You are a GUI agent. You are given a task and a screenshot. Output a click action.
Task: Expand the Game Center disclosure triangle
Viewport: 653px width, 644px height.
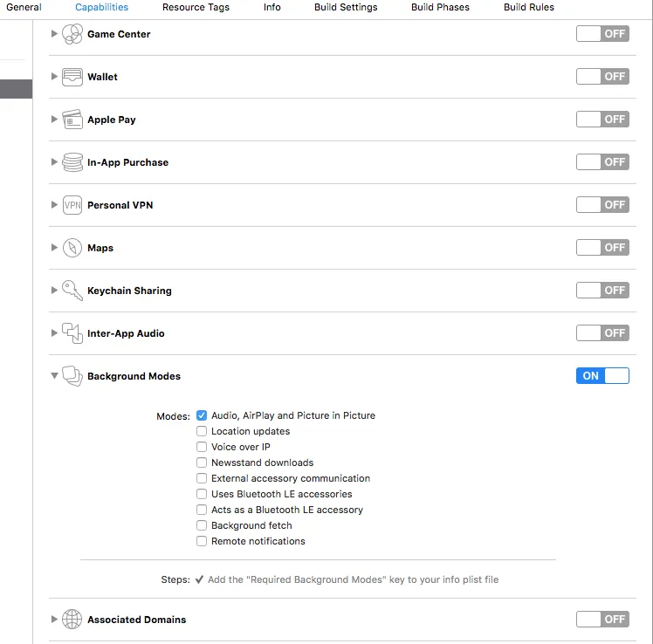click(54, 34)
